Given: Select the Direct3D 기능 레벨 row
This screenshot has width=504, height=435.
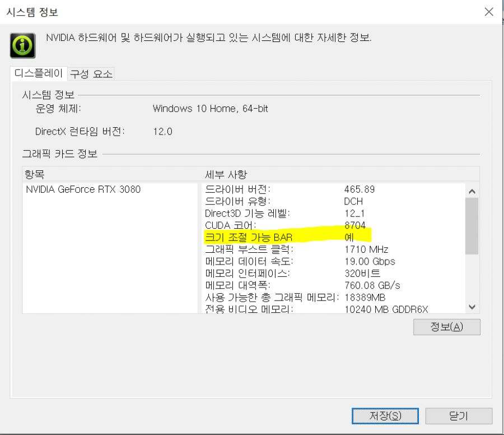Looking at the screenshot, I should (248, 213).
